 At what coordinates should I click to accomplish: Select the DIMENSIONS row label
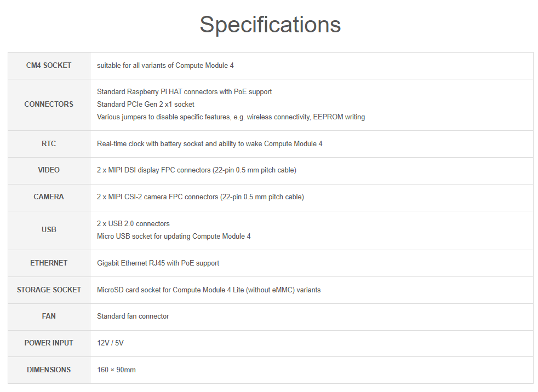pos(49,370)
